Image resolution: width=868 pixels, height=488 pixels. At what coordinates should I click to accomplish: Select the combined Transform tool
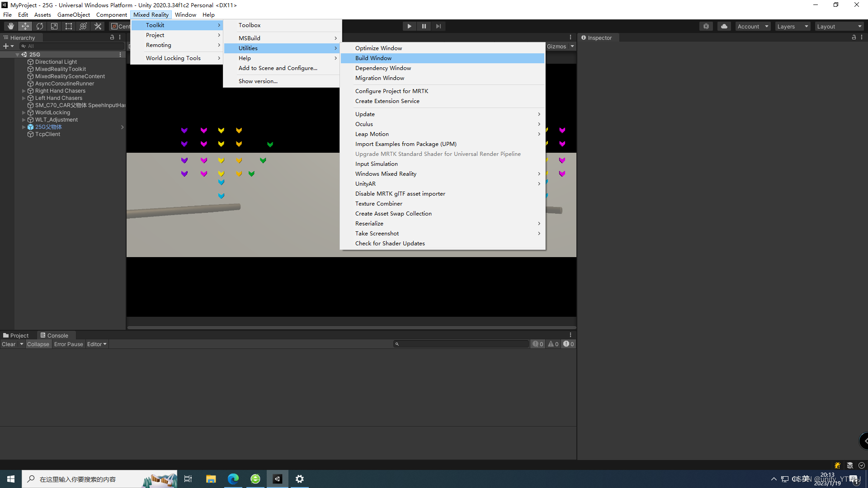(x=83, y=26)
